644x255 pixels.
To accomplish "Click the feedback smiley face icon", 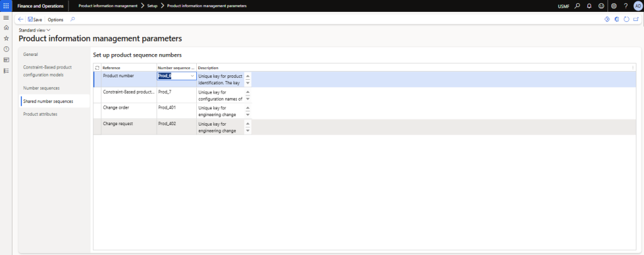I will point(601,6).
